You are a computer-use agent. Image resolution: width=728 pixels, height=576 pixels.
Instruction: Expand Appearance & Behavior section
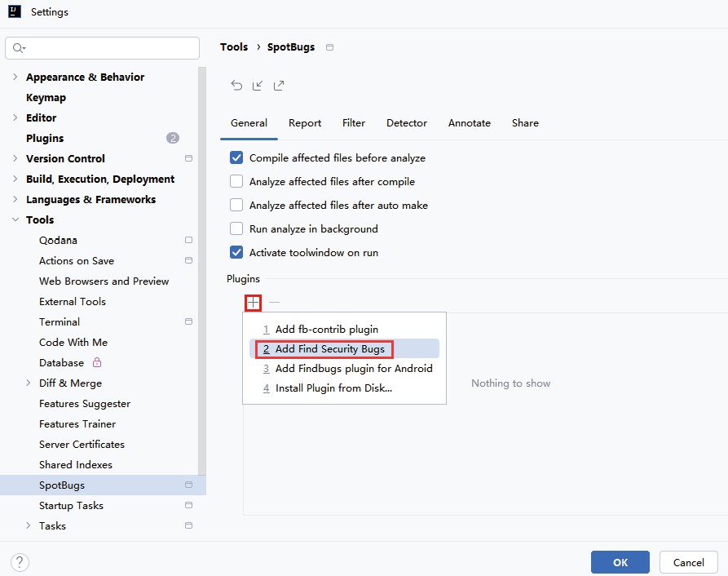[x=15, y=77]
